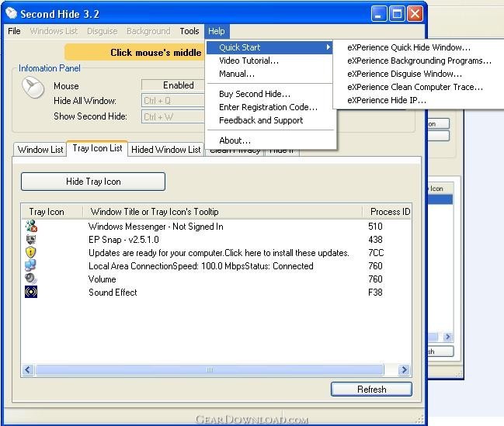Viewport: 504px width, 426px height.
Task: Open Feedback and Support
Action: pyautogui.click(x=261, y=120)
